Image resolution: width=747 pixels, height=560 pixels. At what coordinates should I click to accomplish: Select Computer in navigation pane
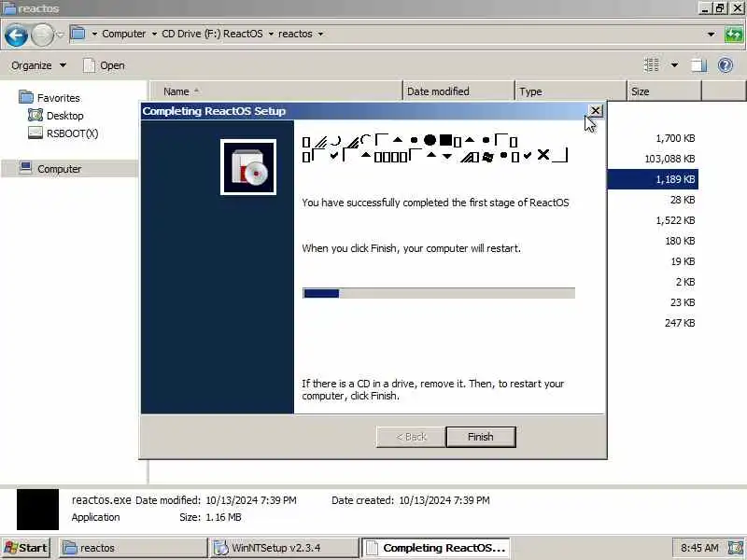pos(59,169)
